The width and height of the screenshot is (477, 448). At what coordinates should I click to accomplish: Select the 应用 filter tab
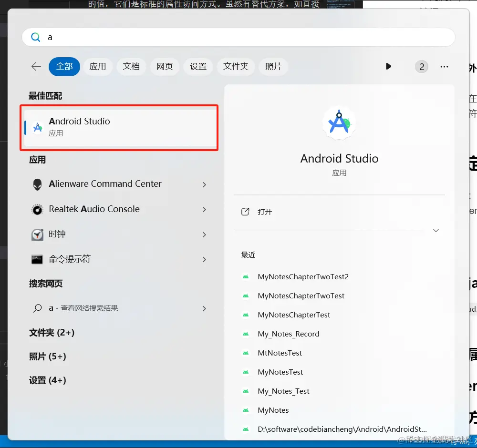pos(98,66)
